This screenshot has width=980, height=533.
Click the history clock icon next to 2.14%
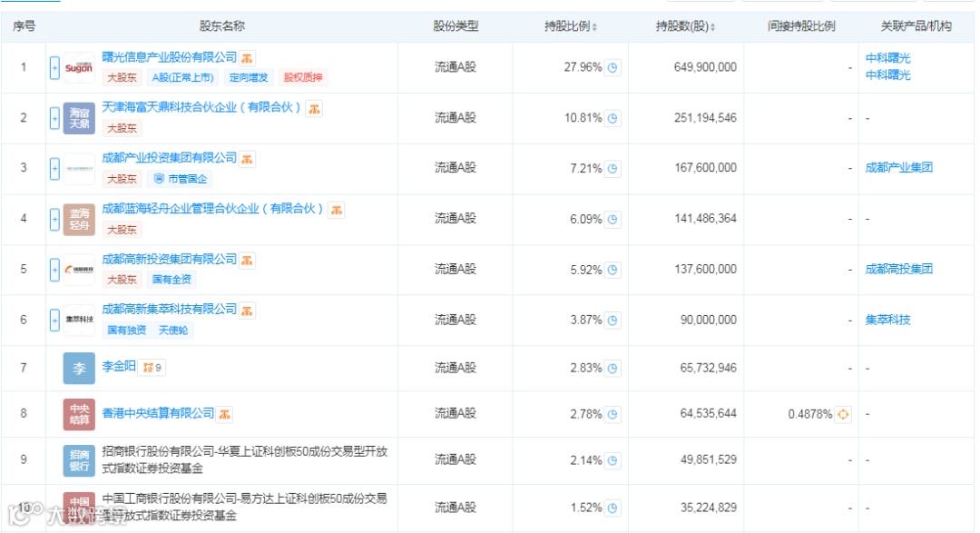pyautogui.click(x=613, y=460)
